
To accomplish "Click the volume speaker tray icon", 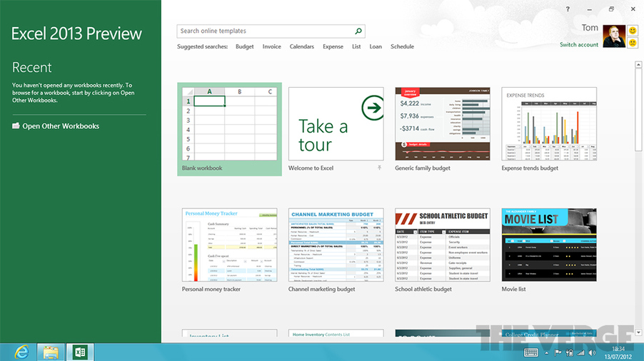I will tap(592, 352).
